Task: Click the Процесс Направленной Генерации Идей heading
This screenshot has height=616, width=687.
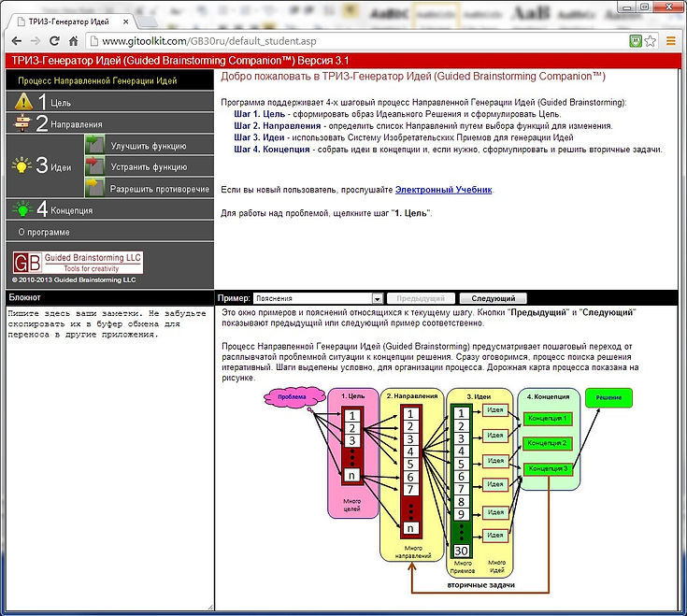Action: [97, 80]
